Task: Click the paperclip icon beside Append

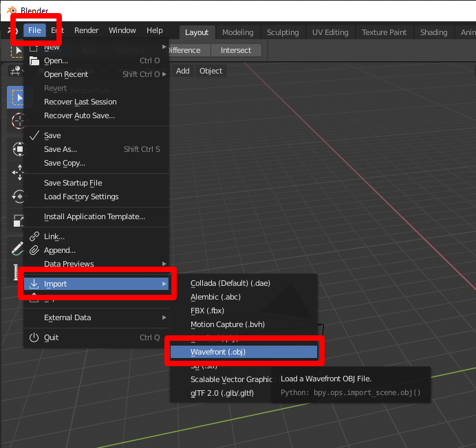Action: (34, 250)
